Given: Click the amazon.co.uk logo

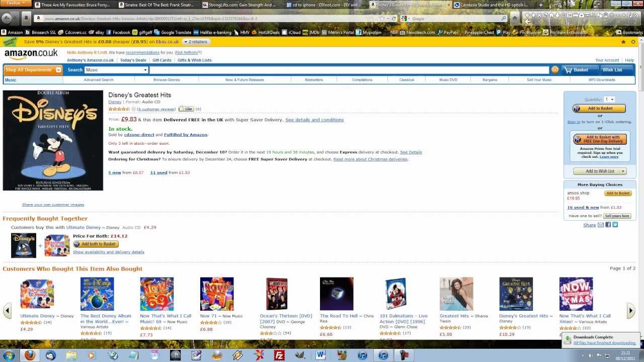Looking at the screenshot, I should (x=31, y=53).
